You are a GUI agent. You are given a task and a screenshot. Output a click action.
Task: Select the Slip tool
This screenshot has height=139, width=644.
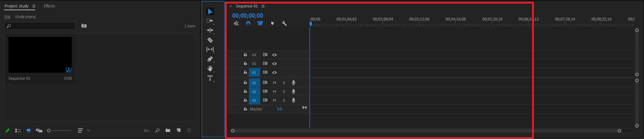[x=210, y=49]
